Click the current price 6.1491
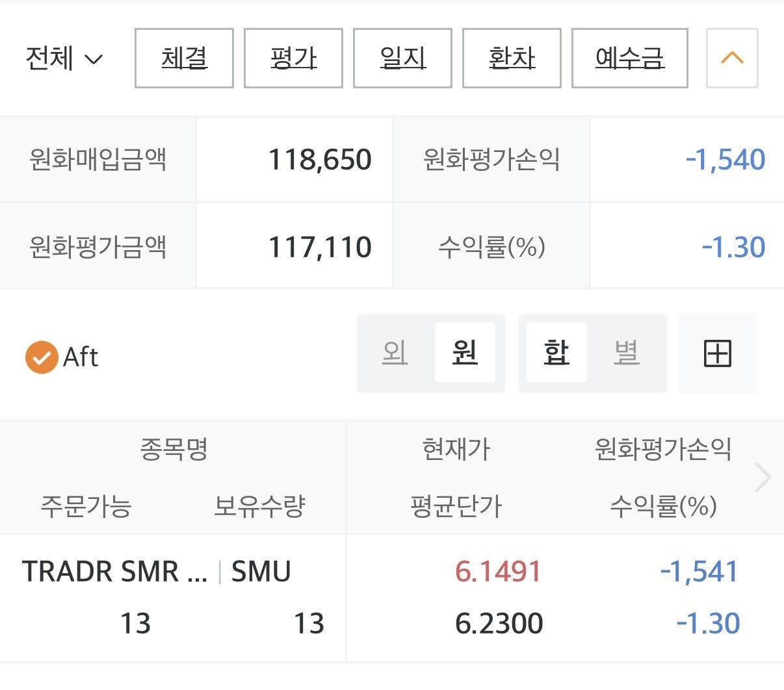This screenshot has width=784, height=690. tap(498, 572)
